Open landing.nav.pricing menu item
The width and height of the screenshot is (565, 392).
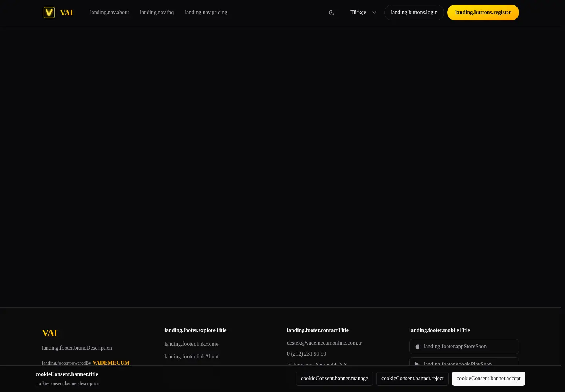click(206, 13)
